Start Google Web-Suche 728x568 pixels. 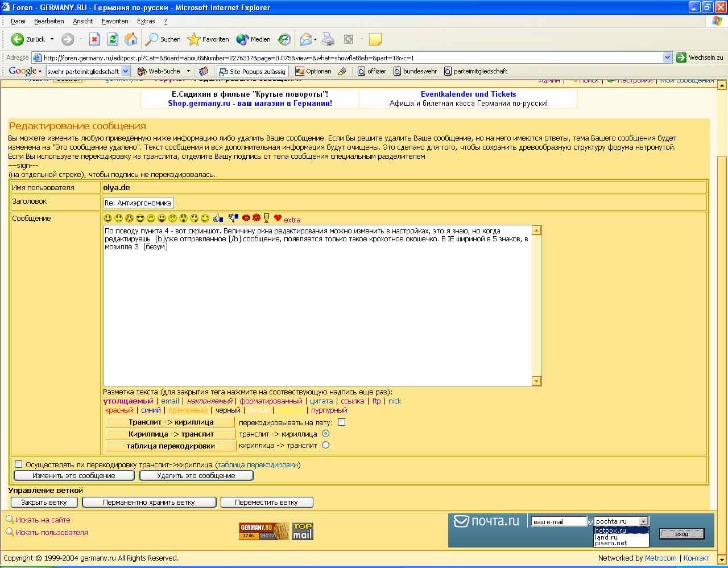click(158, 71)
